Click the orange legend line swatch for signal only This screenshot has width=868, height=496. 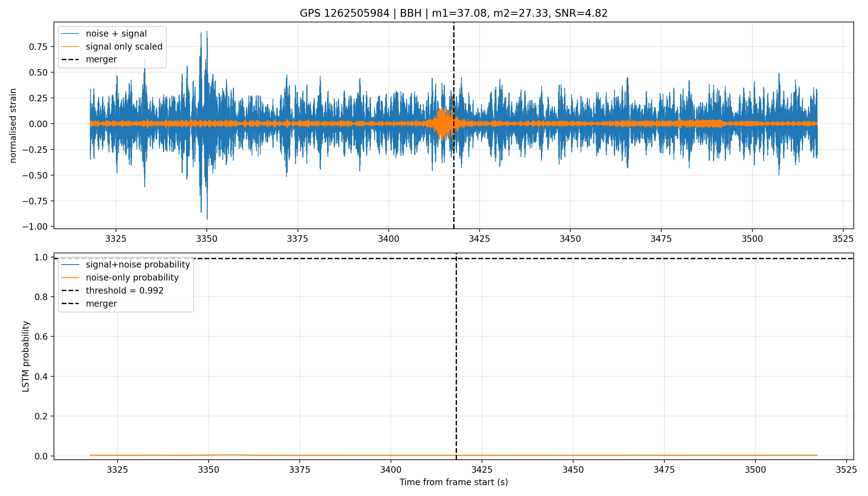(x=70, y=47)
